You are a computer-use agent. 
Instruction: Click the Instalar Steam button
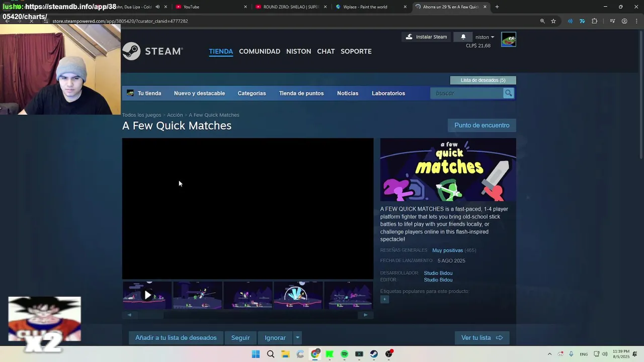426,37
